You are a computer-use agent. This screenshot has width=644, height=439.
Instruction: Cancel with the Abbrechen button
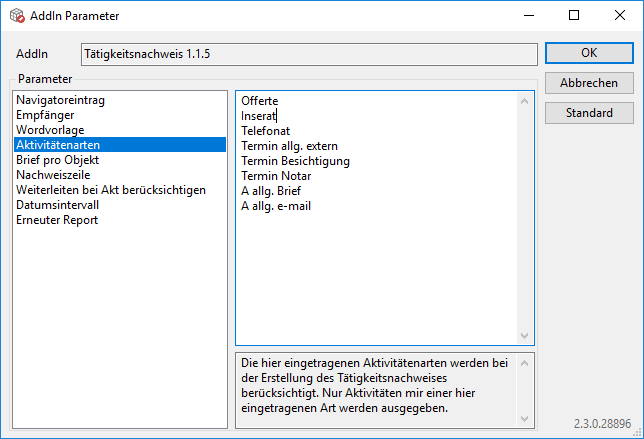(589, 83)
